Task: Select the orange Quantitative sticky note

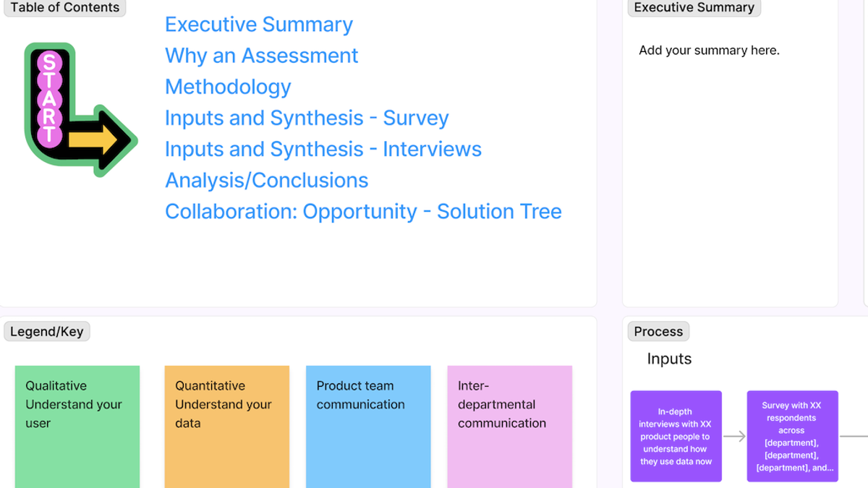Action: 226,427
